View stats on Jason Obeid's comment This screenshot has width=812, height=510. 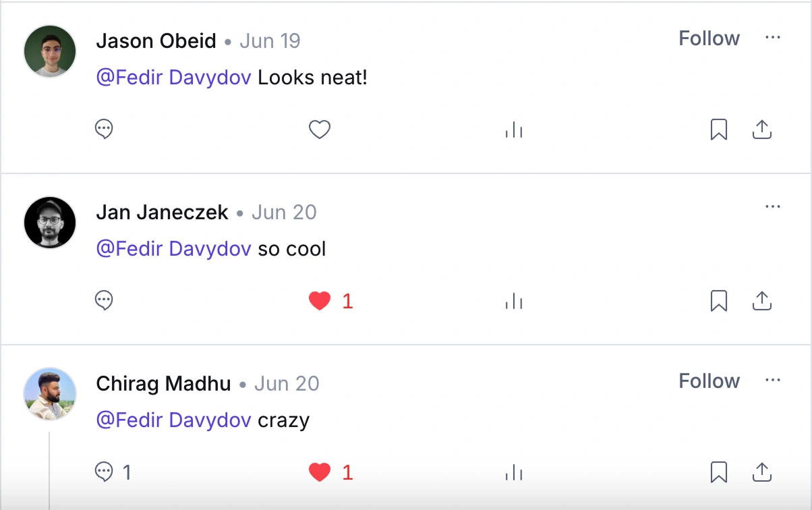pos(514,130)
